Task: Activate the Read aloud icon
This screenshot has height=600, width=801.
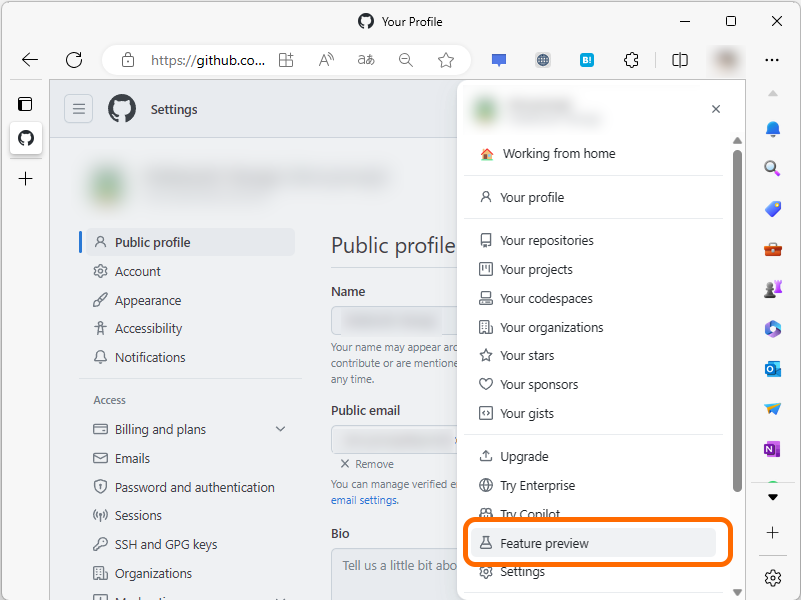Action: point(326,60)
